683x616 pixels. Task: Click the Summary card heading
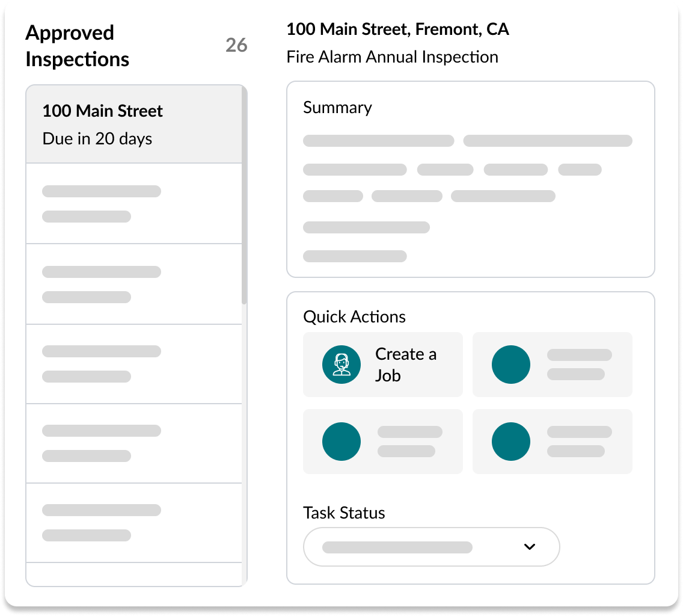(337, 108)
